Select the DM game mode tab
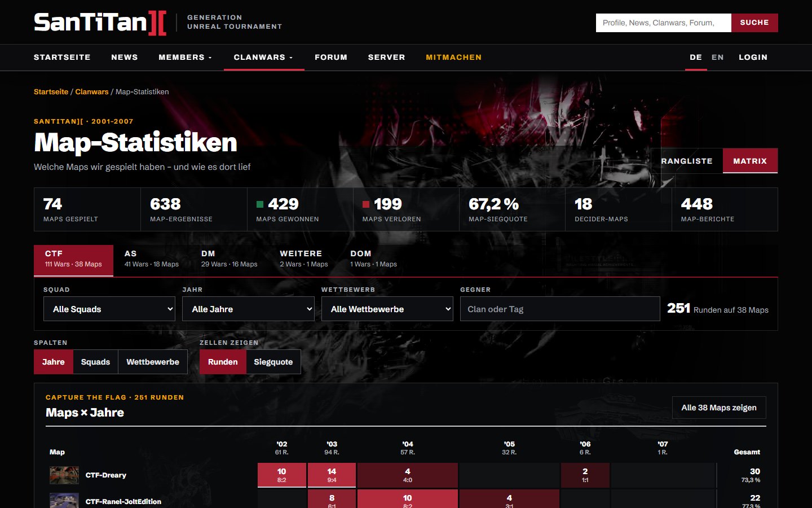 tap(229, 260)
